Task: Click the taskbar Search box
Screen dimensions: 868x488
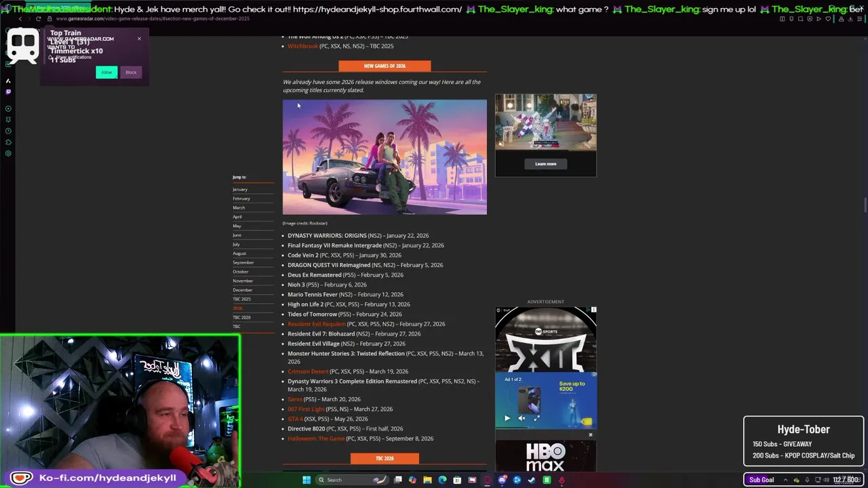Action: (x=352, y=480)
